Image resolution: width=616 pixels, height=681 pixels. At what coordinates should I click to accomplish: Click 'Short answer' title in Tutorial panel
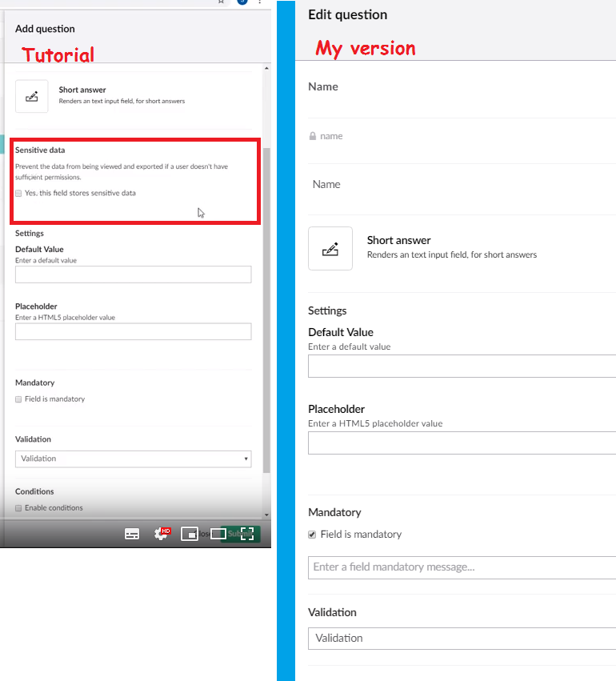[x=82, y=90]
